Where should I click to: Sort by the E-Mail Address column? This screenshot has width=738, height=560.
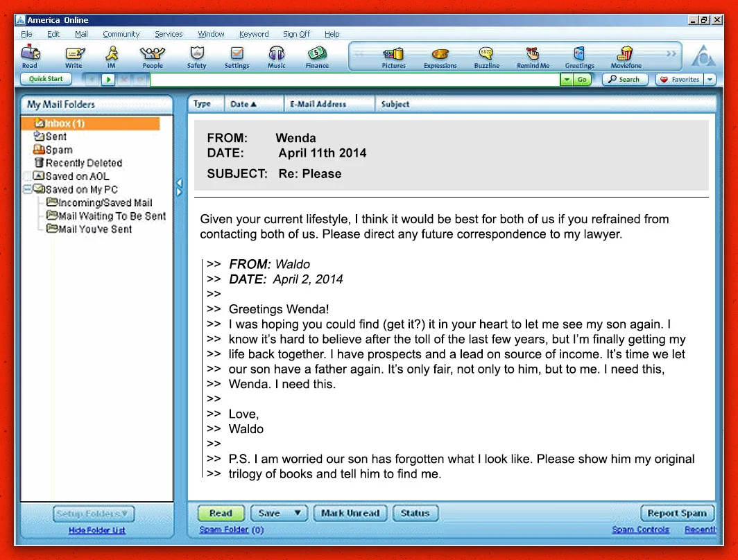(318, 104)
